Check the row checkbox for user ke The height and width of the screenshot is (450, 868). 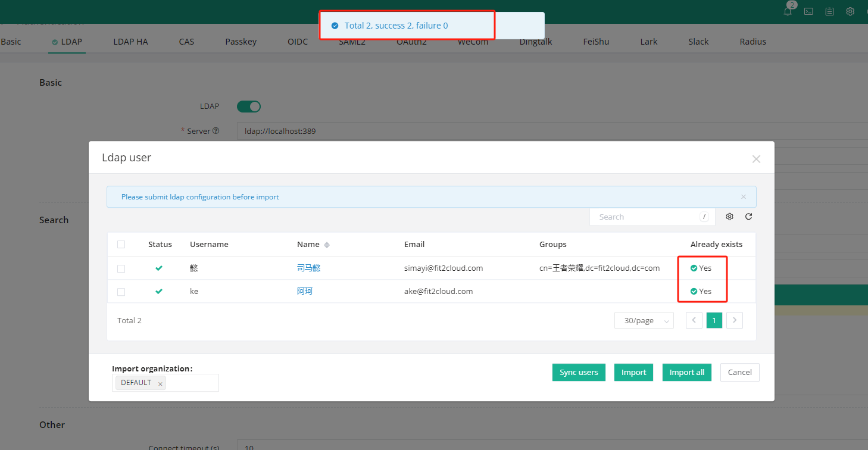click(x=121, y=291)
